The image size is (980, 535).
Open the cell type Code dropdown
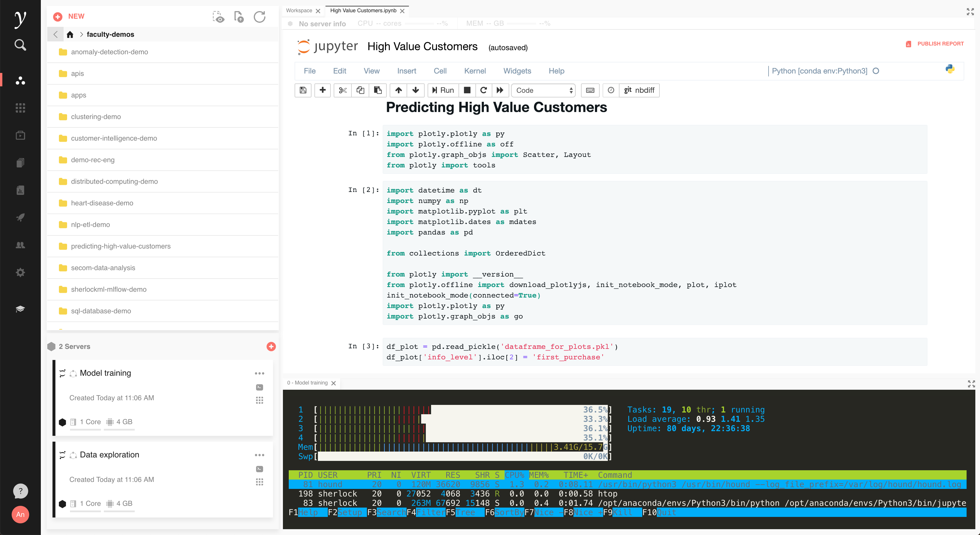coord(543,90)
